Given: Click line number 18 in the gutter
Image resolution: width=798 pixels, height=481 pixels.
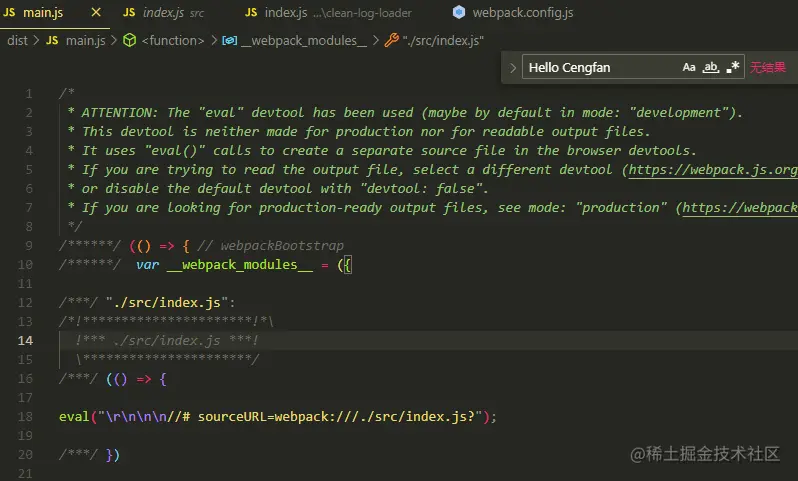Looking at the screenshot, I should [x=25, y=417].
